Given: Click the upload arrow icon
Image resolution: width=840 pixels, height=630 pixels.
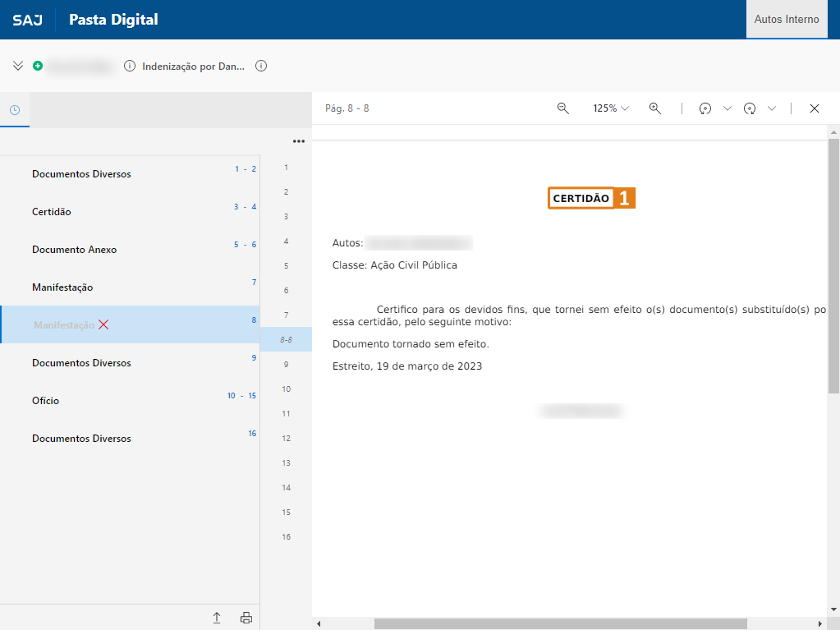Looking at the screenshot, I should point(217,618).
